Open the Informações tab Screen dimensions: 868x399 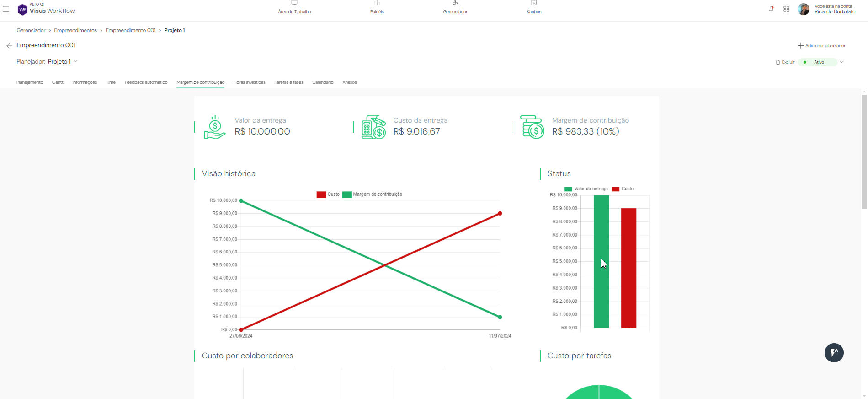click(85, 82)
